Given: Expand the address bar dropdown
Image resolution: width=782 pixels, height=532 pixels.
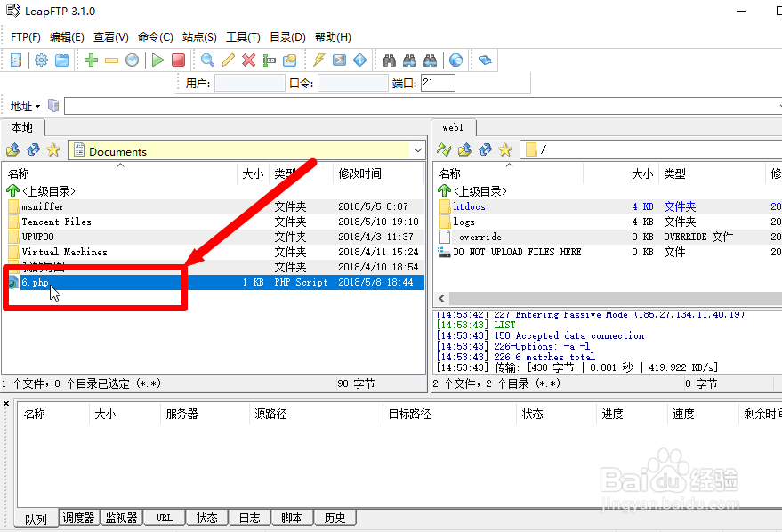Looking at the screenshot, I should (36, 106).
